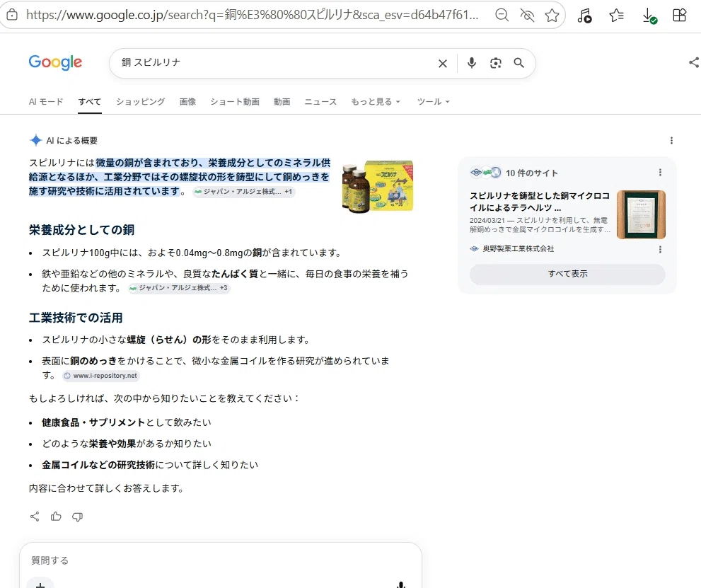Click text 健康食品・サプリメントとして飲みたい

(x=127, y=422)
